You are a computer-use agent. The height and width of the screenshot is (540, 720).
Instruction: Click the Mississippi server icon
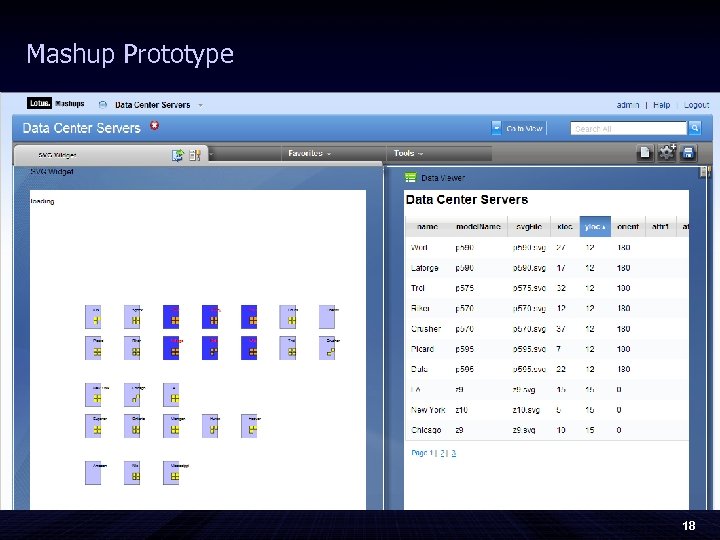pos(171,472)
